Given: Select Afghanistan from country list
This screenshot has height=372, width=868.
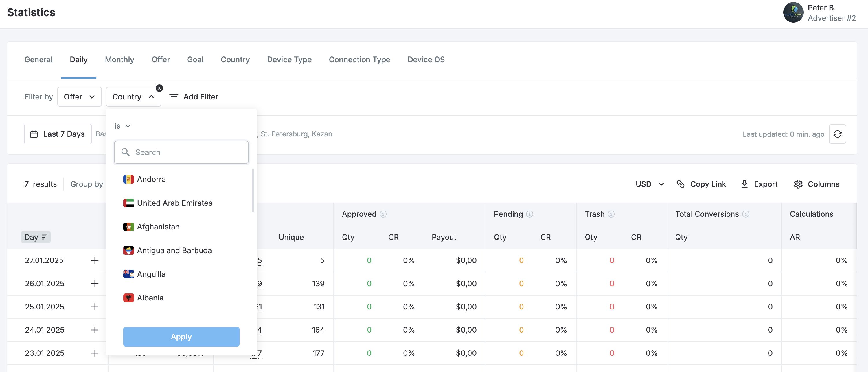Looking at the screenshot, I should coord(158,227).
